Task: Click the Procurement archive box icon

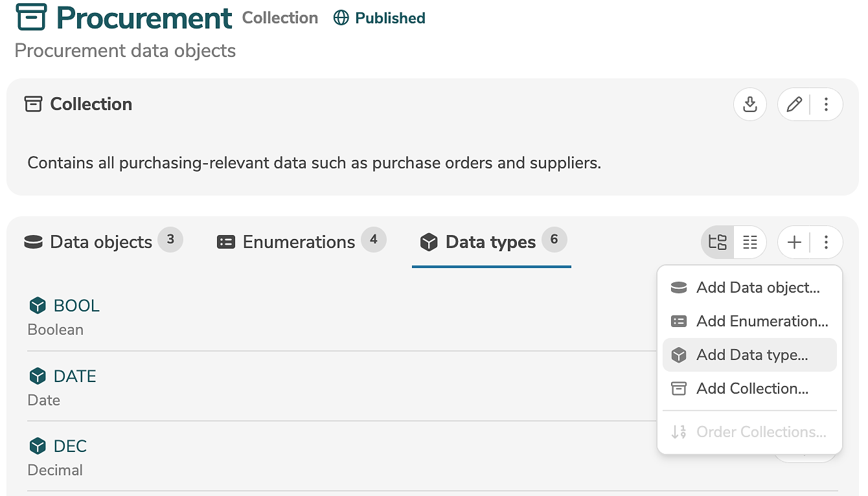Action: (31, 18)
